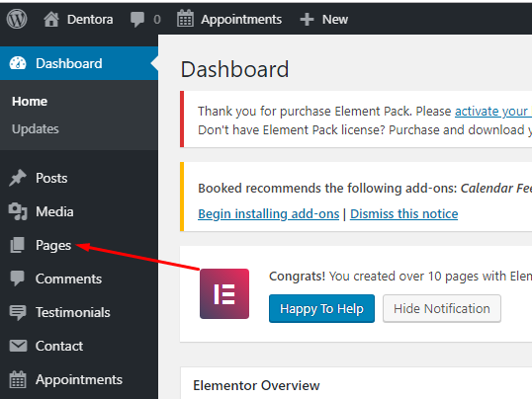Go to the Updates submenu
Image resolution: width=532 pixels, height=399 pixels.
point(36,129)
